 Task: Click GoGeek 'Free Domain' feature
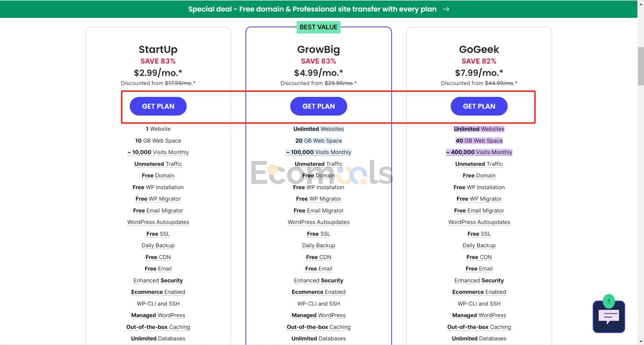(479, 175)
